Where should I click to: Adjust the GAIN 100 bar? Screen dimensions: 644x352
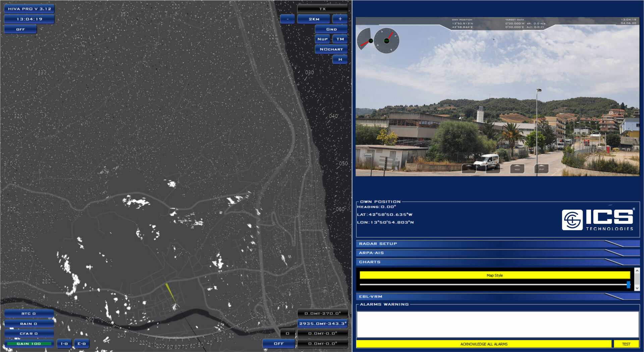pos(29,344)
